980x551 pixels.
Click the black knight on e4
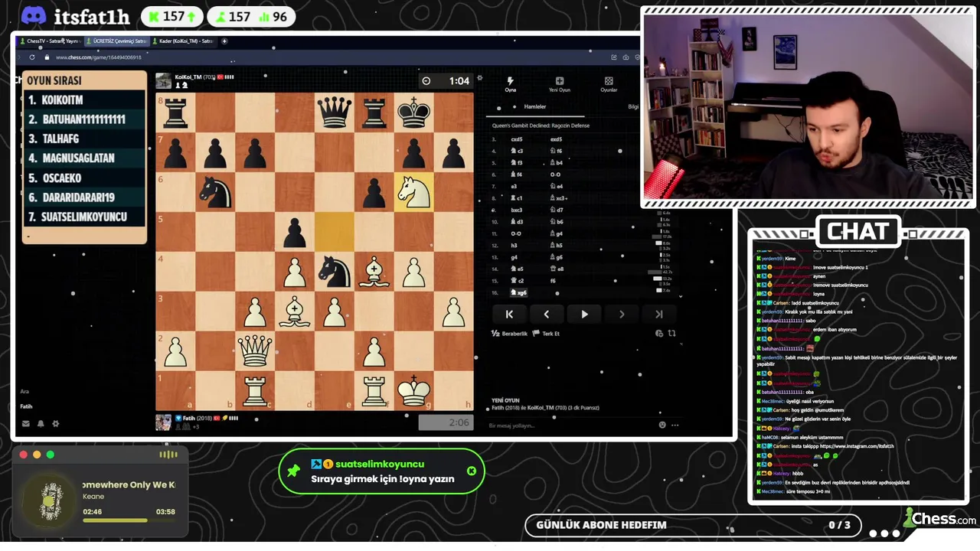pyautogui.click(x=335, y=272)
